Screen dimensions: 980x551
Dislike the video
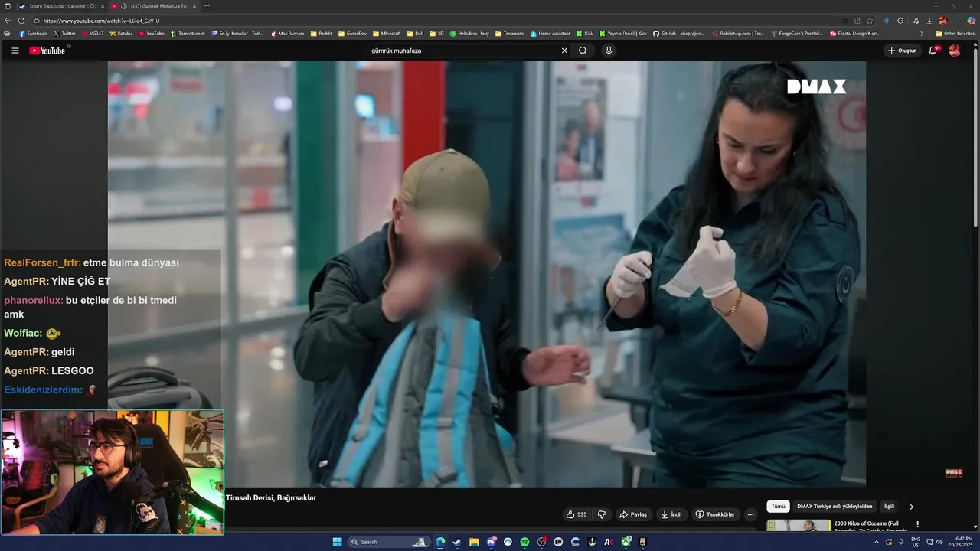(x=602, y=514)
